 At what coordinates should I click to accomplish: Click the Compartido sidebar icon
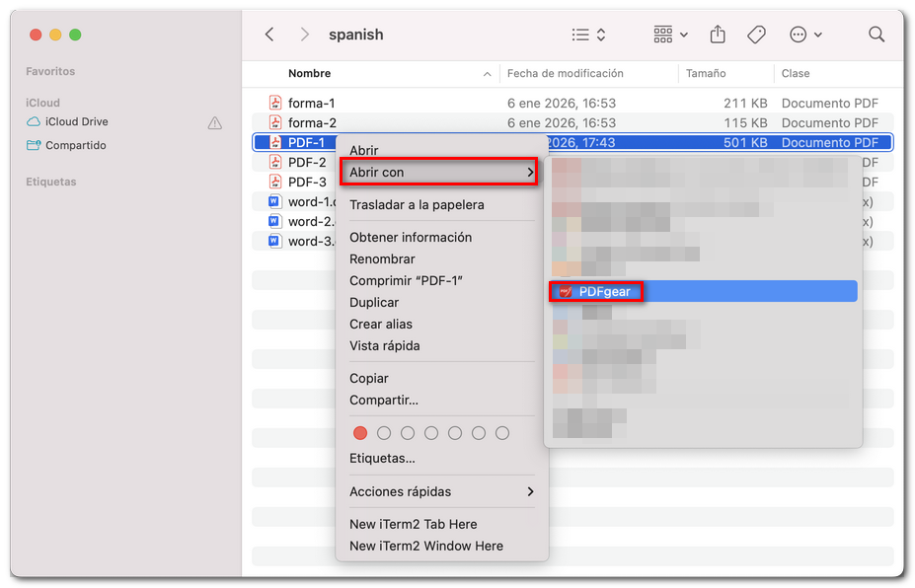pos(34,145)
